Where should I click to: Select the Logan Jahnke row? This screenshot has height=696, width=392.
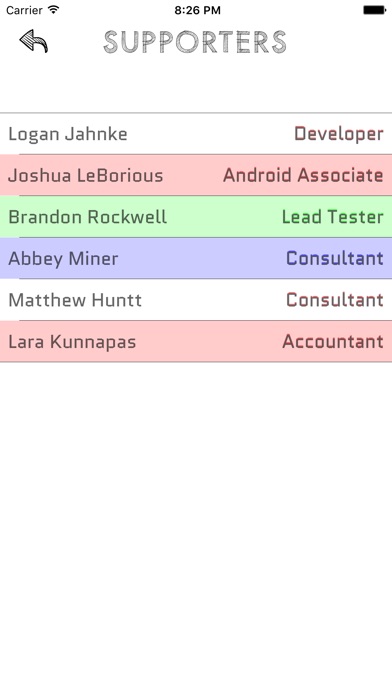[196, 134]
